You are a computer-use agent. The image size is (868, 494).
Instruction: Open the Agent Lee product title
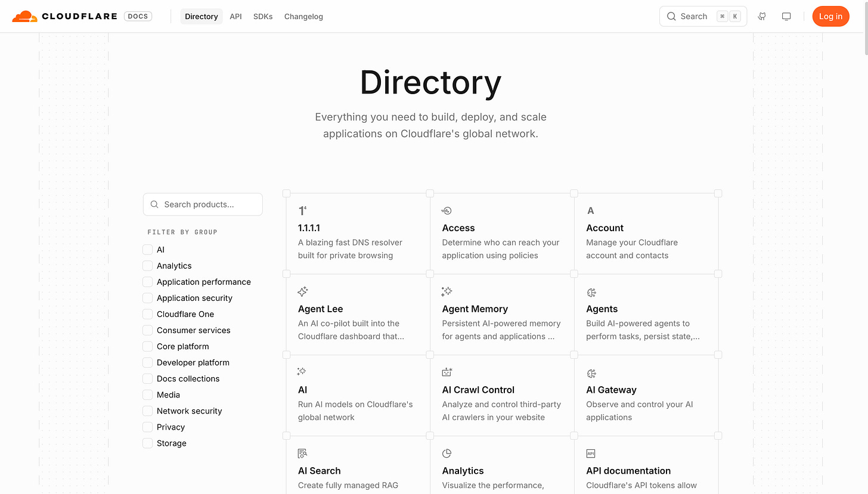click(x=321, y=309)
